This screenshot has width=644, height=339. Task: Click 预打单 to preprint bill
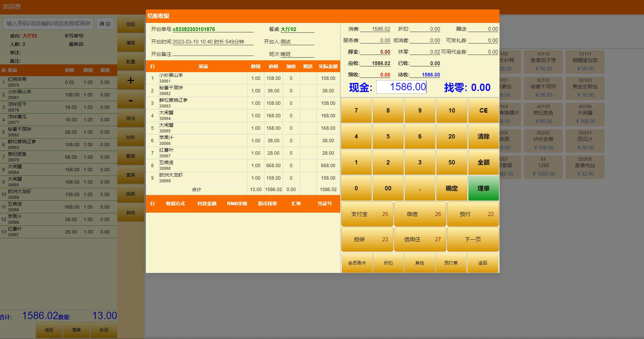click(x=451, y=263)
